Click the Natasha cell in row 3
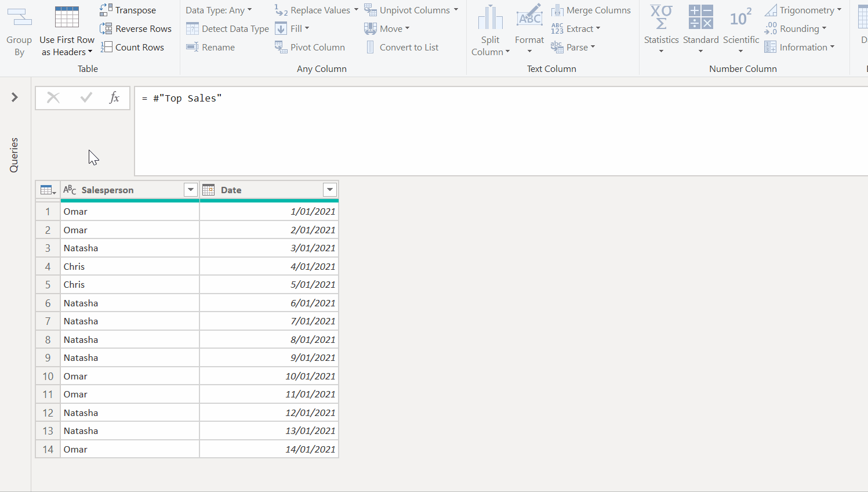This screenshot has height=492, width=868. pos(130,248)
